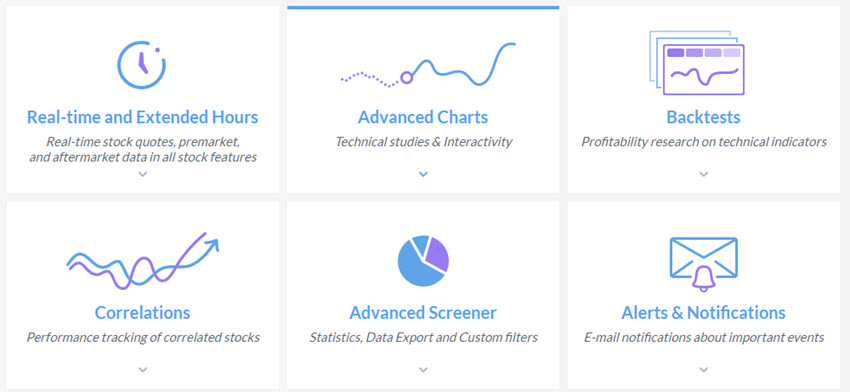Click the Profitability research on technical indicators text
The image size is (850, 392).
click(x=704, y=142)
